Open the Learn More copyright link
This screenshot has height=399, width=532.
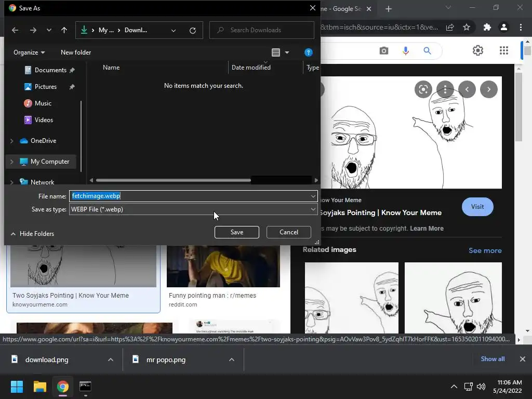coord(427,229)
